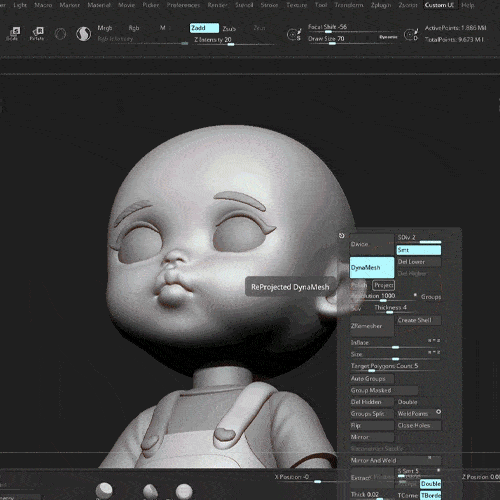The width and height of the screenshot is (500, 500).
Task: Select the Rotate transform icon
Action: 37,34
